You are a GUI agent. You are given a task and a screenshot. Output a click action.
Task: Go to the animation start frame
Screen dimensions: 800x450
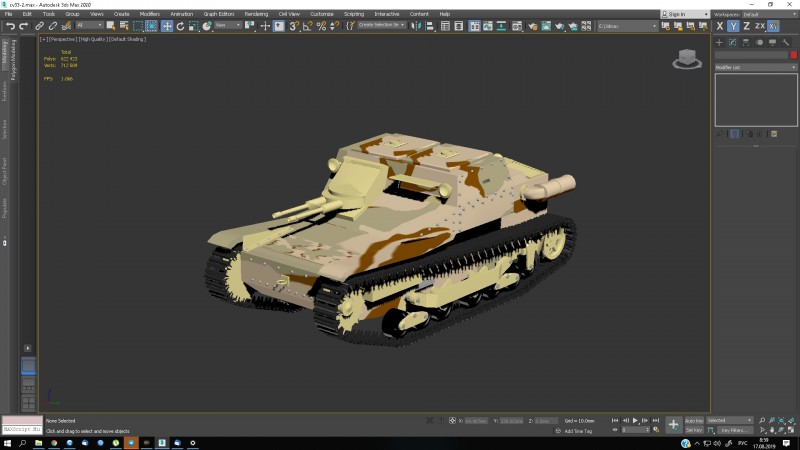click(615, 420)
